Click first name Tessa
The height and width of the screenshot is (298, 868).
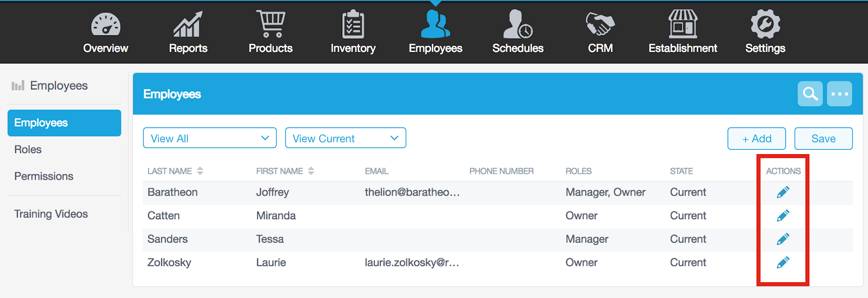270,239
